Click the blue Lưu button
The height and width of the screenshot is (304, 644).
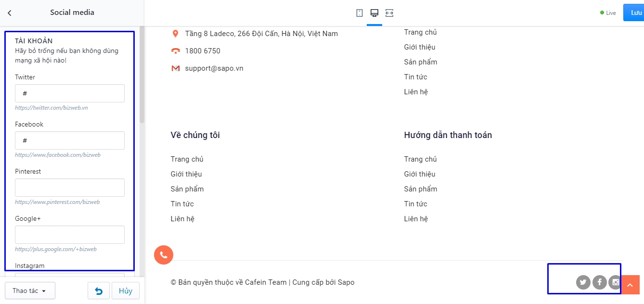tap(633, 13)
